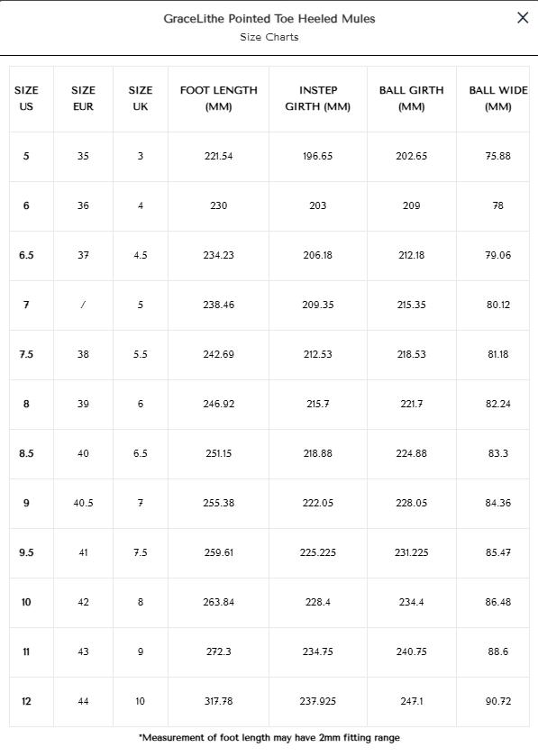
Task: Click EUR size 38 cell
Action: [x=83, y=354]
